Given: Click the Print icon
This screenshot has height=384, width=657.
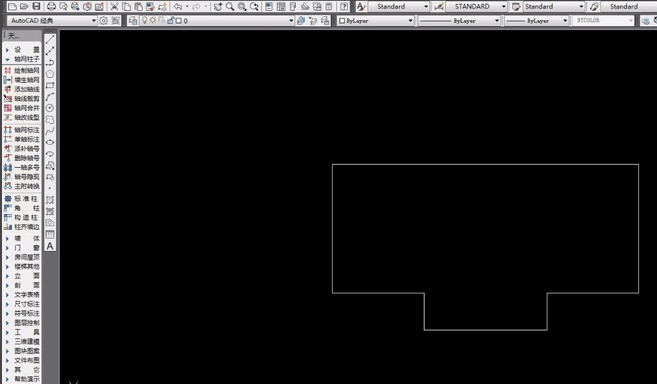Looking at the screenshot, I should click(x=51, y=6).
